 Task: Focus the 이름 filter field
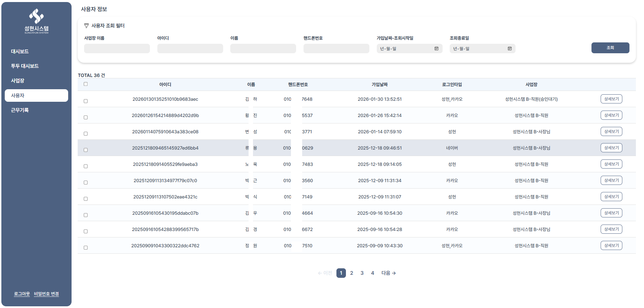[x=263, y=49]
